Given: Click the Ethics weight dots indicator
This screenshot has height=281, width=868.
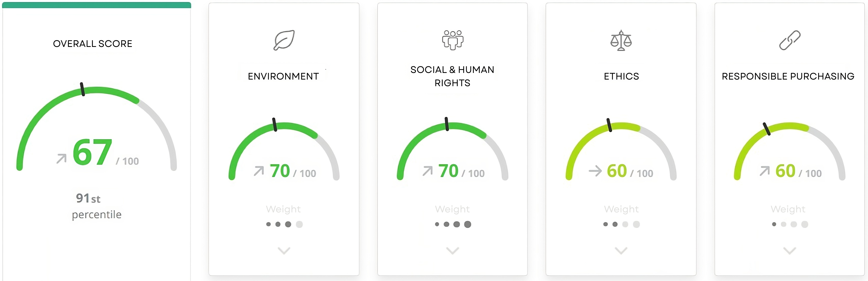Looking at the screenshot, I should (621, 224).
